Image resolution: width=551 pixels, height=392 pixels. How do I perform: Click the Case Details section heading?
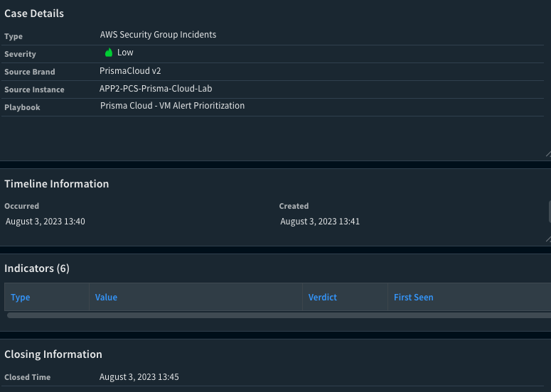(34, 13)
